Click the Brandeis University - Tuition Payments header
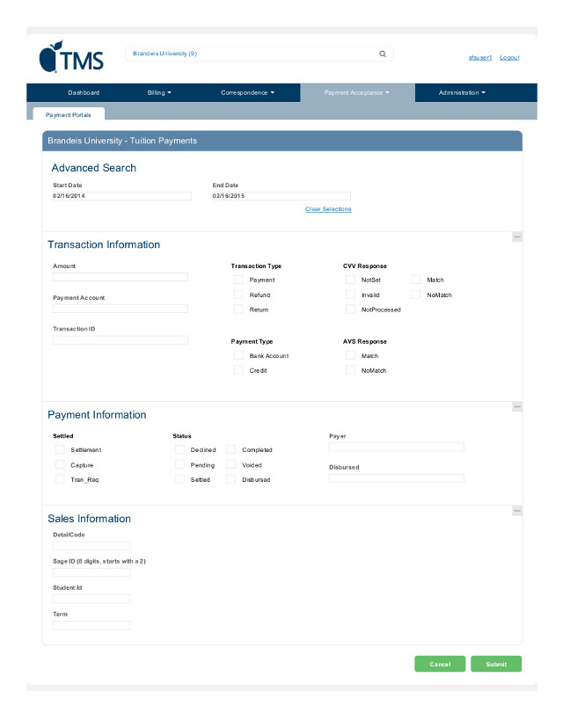Viewport: 563px width, 728px height. (x=282, y=141)
